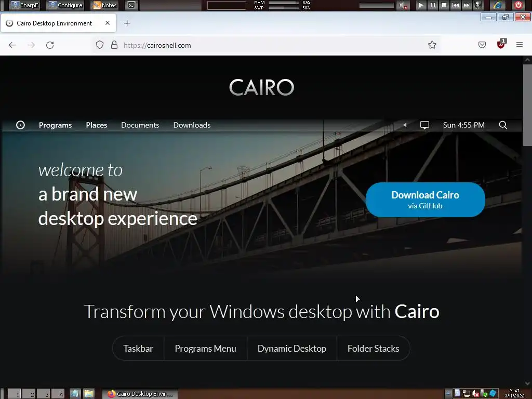This screenshot has height=399, width=532.
Task: Select the Programs Menu feature tab
Action: click(x=206, y=349)
